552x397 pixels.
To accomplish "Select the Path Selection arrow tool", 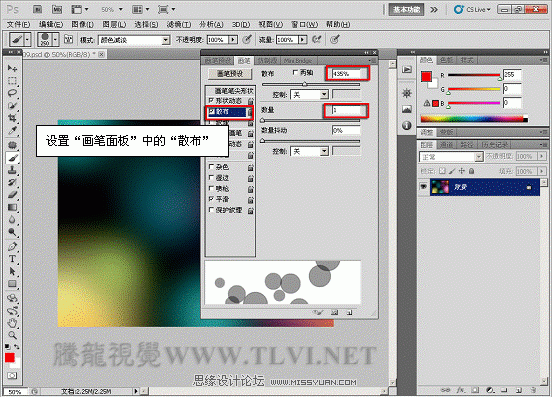I will point(12,271).
